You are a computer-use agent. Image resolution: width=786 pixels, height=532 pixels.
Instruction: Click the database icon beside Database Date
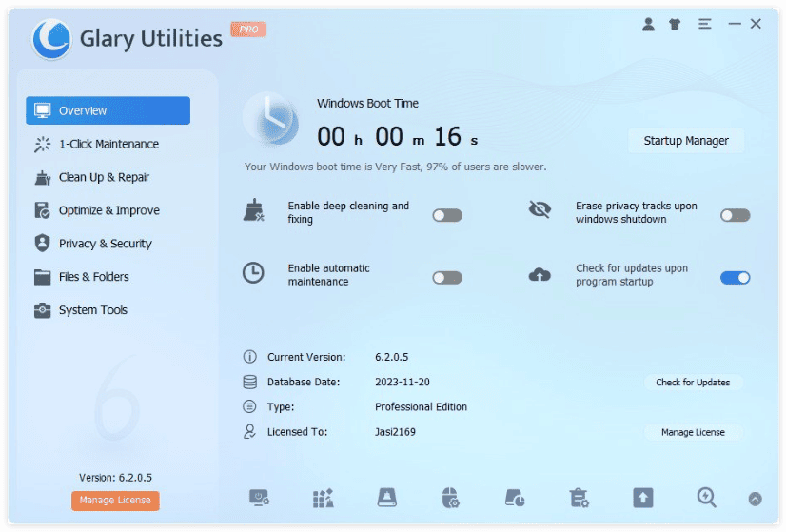coord(249,382)
